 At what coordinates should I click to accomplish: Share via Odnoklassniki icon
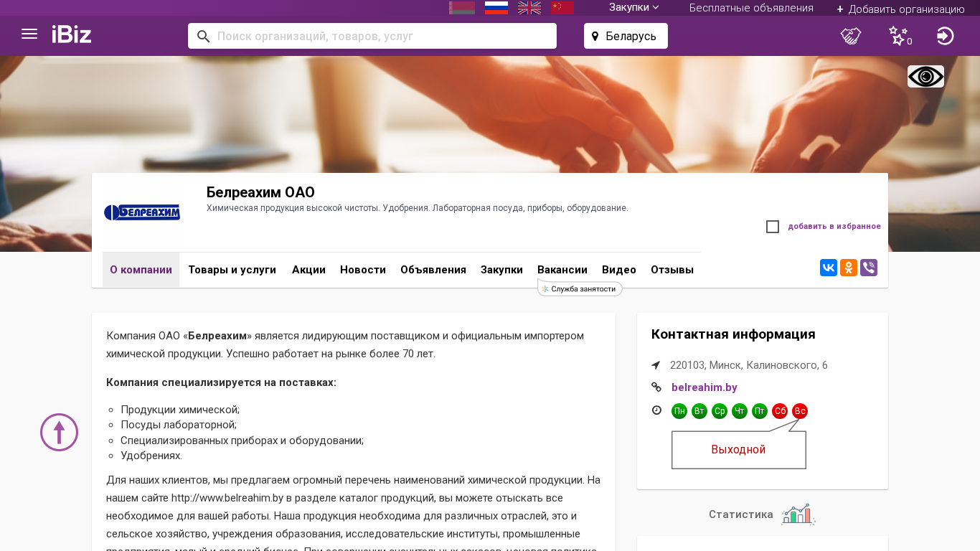[849, 268]
